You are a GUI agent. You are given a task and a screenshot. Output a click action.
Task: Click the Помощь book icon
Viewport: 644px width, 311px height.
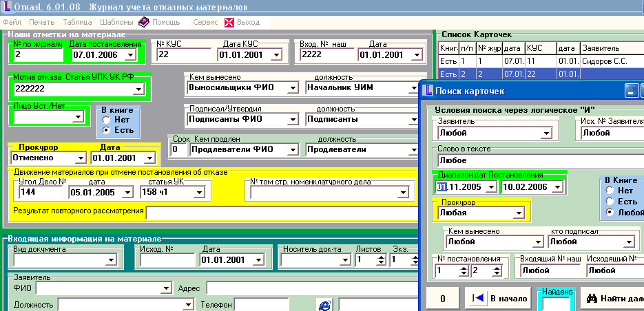(x=144, y=22)
